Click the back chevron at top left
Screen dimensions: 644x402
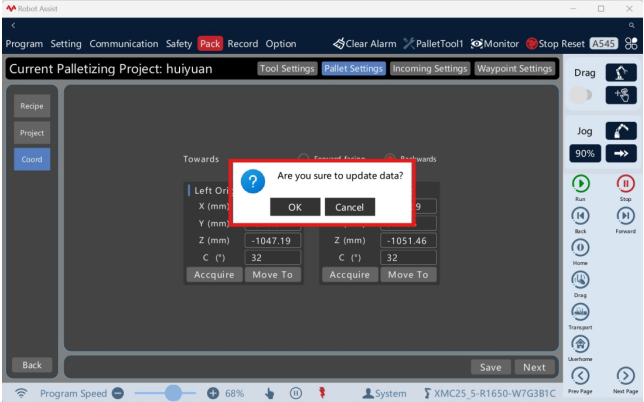tap(13, 25)
